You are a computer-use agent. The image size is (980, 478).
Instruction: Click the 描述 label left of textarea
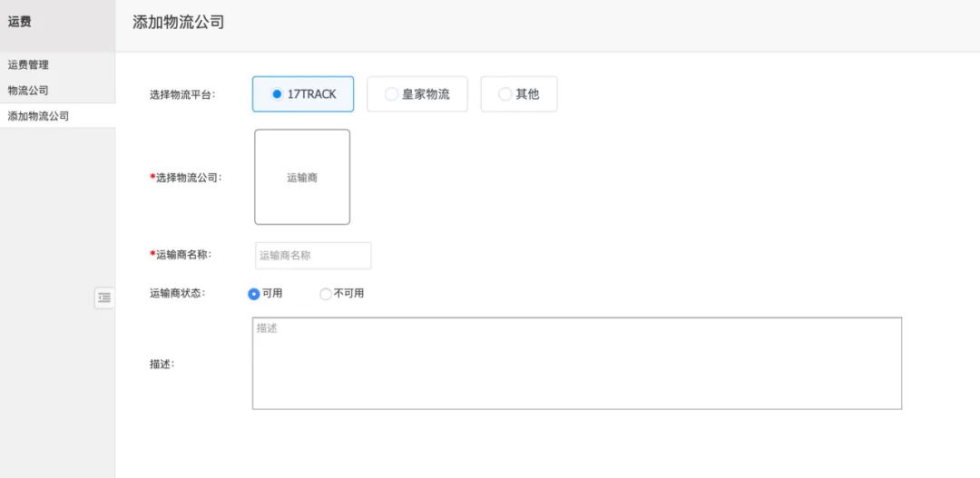tap(162, 364)
